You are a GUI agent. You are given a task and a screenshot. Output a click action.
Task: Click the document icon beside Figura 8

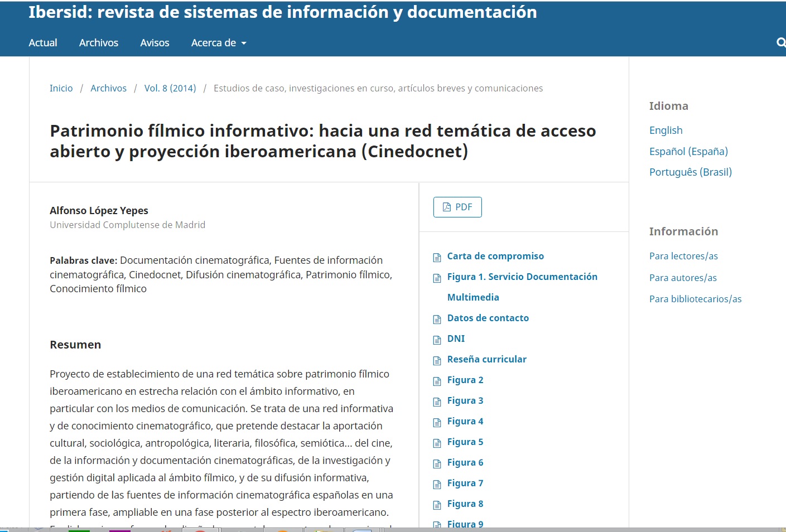(437, 505)
